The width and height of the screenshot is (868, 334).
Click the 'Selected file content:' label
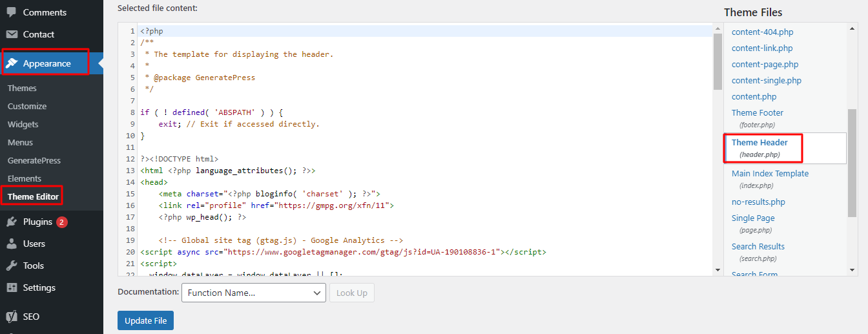pyautogui.click(x=158, y=8)
